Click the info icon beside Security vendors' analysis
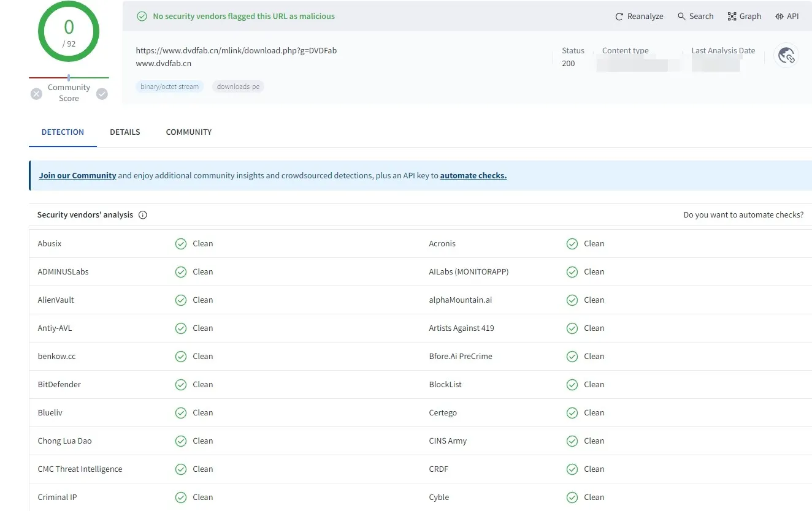This screenshot has height=511, width=812. 142,214
